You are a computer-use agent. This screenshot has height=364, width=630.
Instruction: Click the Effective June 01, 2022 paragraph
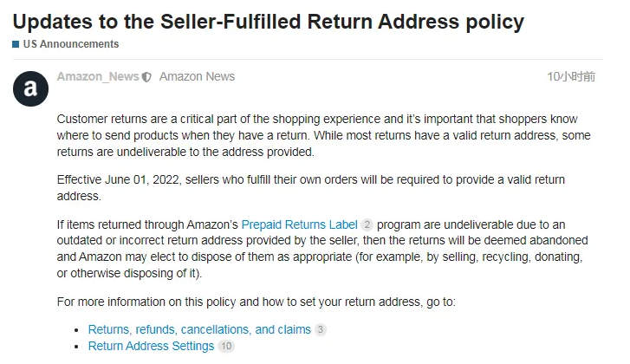310,187
